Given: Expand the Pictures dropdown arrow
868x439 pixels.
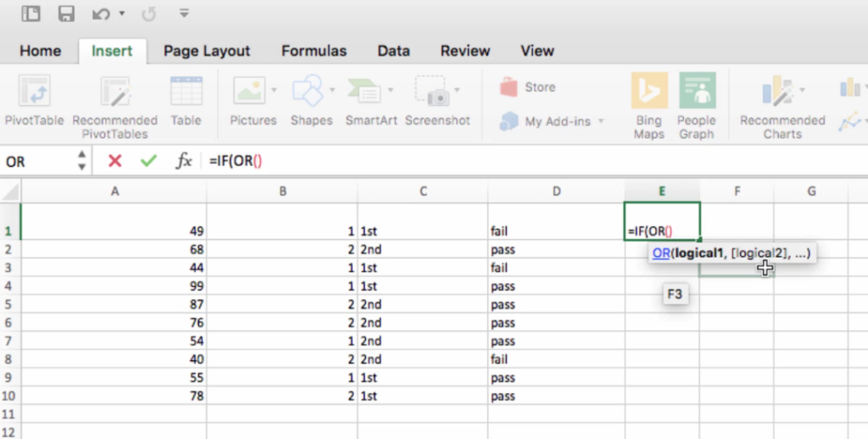Looking at the screenshot, I should pyautogui.click(x=274, y=90).
